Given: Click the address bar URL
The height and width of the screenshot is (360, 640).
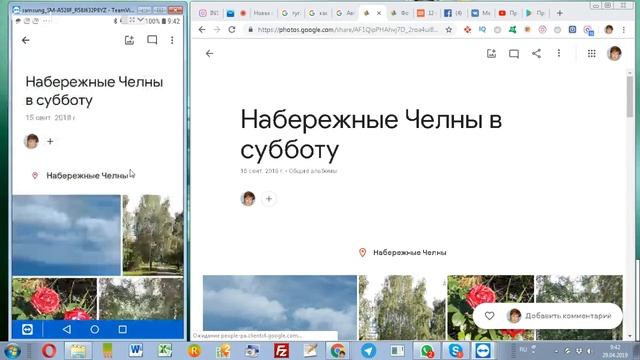Looking at the screenshot, I should click(x=348, y=29).
